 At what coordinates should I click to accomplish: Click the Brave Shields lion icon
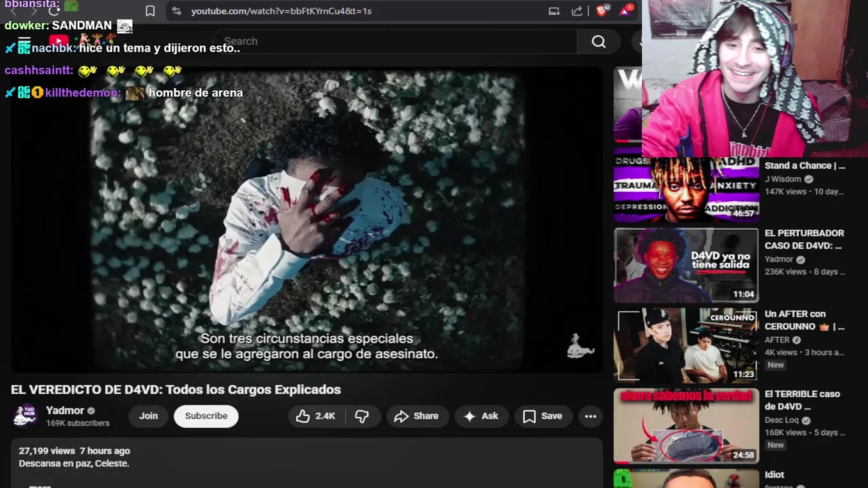601,11
